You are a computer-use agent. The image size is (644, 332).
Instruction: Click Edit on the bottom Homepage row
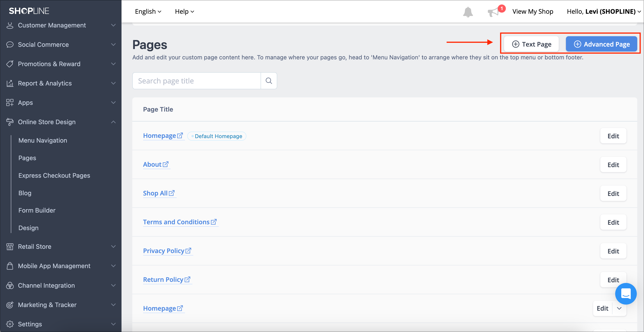pos(603,308)
